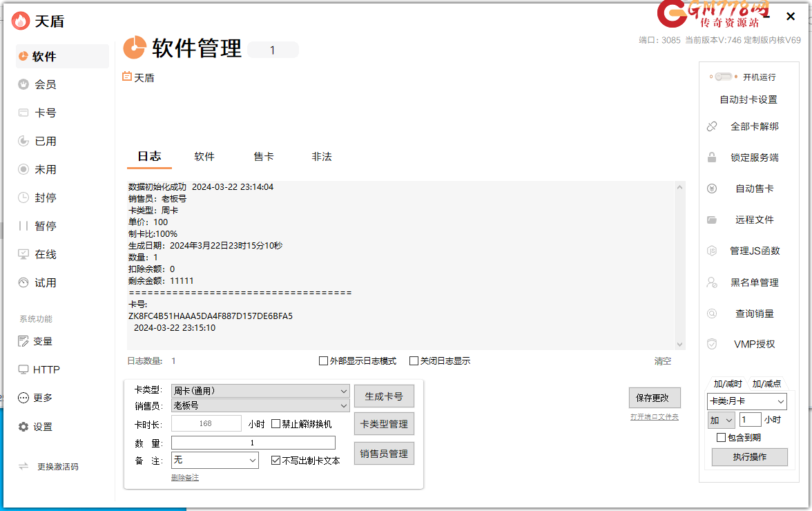Click the VMP授权 shield icon
The image size is (812, 511).
click(x=712, y=344)
